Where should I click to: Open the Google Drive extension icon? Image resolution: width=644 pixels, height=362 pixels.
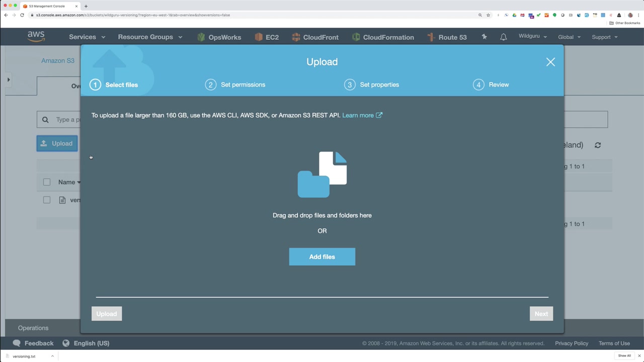pos(514,15)
